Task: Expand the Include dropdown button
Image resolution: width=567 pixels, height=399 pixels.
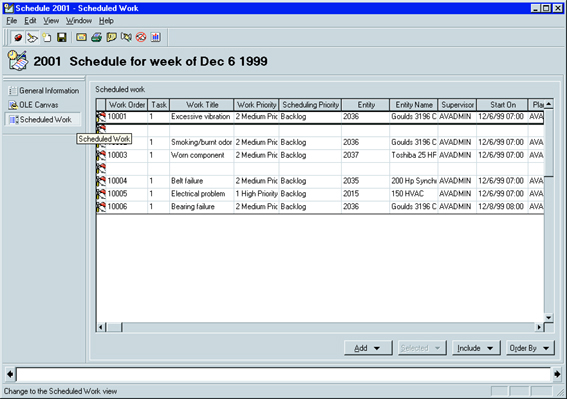Action: (x=476, y=348)
